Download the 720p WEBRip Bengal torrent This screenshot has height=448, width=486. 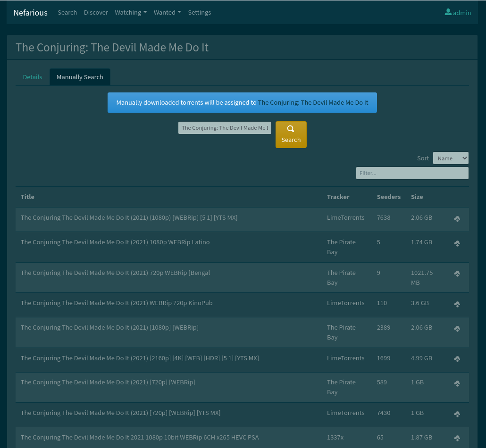[x=457, y=274]
